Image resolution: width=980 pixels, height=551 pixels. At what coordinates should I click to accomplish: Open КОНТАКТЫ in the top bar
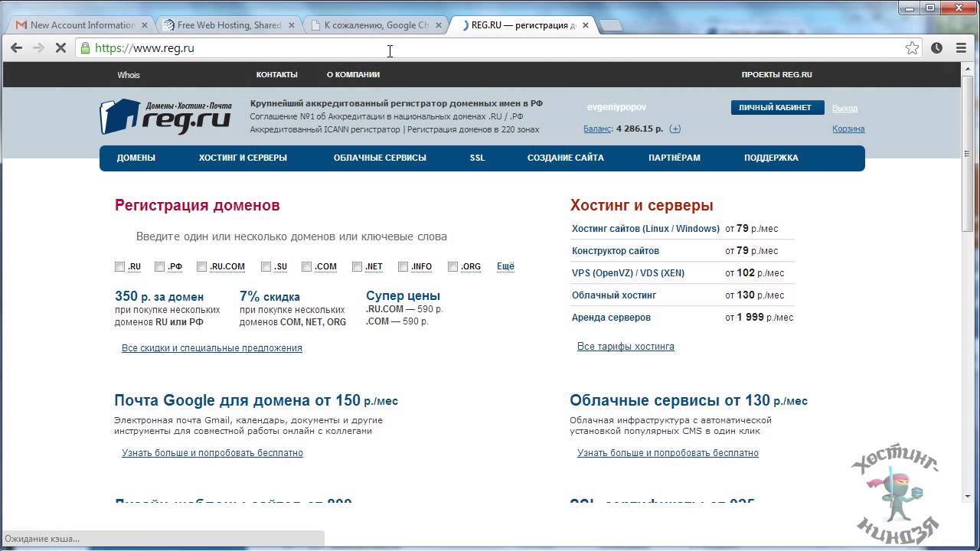277,75
